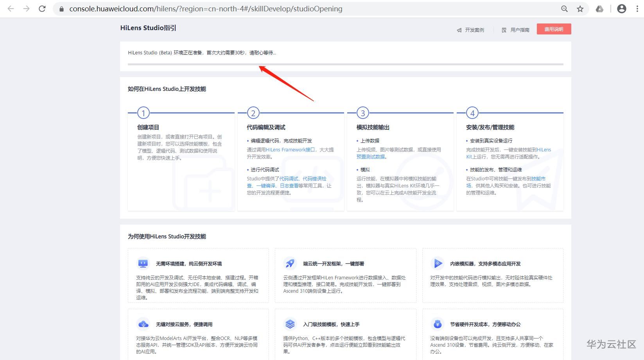644x360 pixels.
Task: Click the '为何使用HiLens Studio开发技能' heading
Action: pyautogui.click(x=167, y=236)
